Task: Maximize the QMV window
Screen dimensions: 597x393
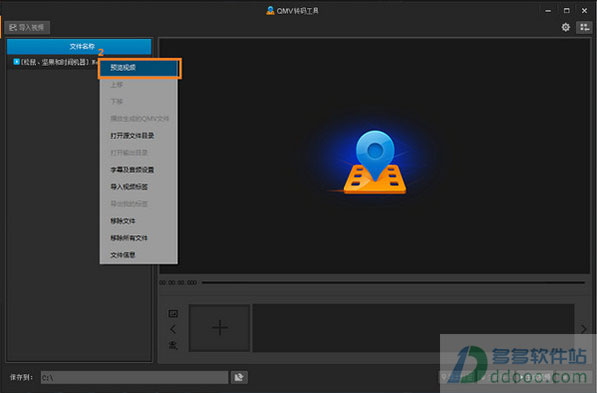Action: 567,11
